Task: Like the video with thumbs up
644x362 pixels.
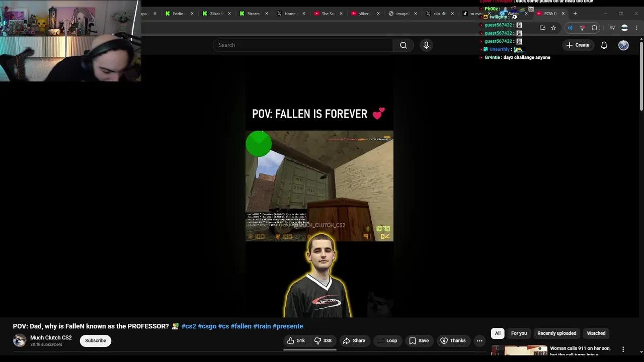Action: point(296,341)
